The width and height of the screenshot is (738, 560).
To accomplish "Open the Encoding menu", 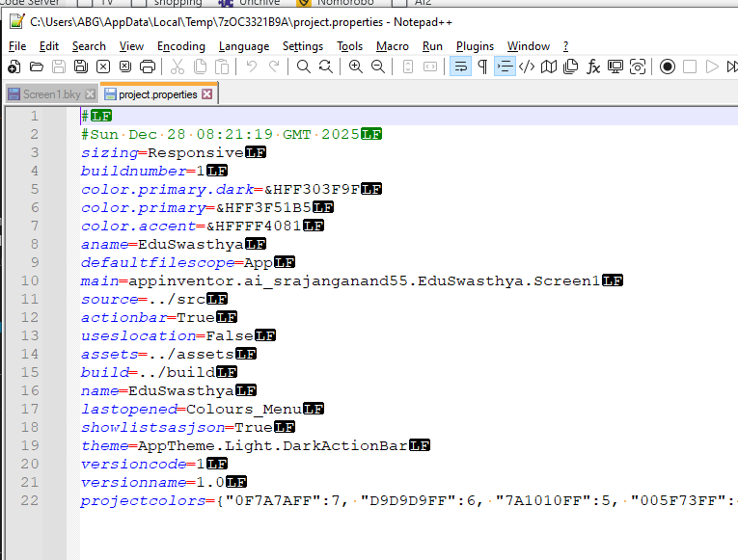I will pos(181,46).
